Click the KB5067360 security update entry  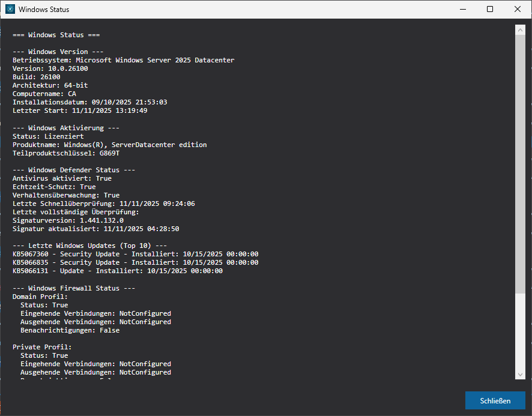(135, 254)
